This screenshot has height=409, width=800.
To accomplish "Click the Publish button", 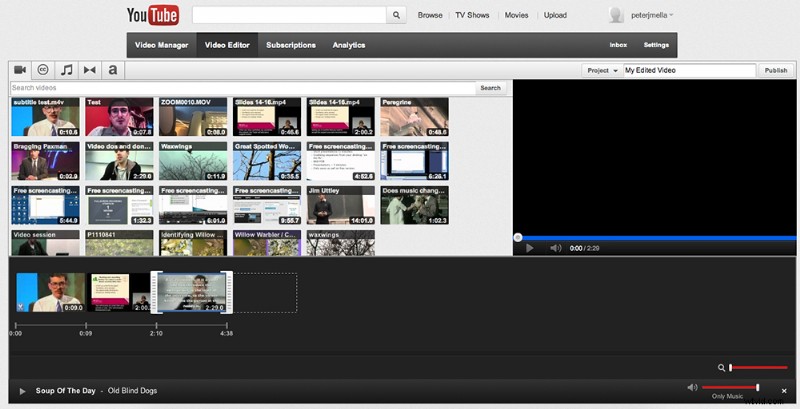I will [x=776, y=70].
